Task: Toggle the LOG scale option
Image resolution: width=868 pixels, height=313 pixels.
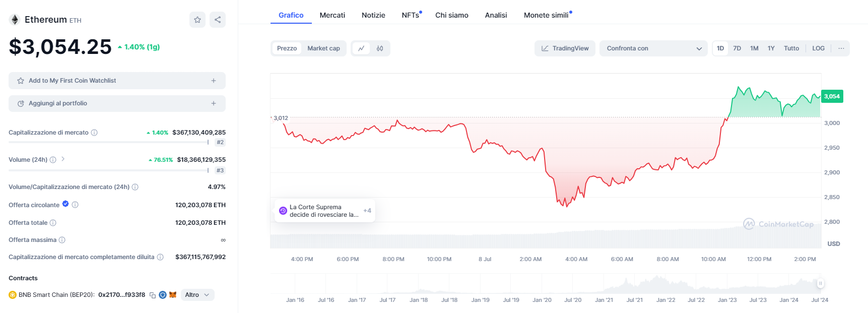Action: 818,48
